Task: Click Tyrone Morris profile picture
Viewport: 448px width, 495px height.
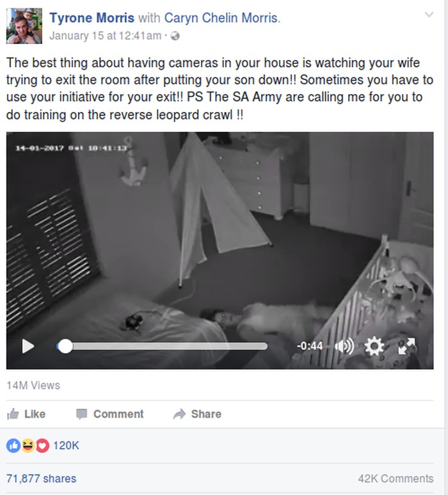Action: tap(24, 26)
